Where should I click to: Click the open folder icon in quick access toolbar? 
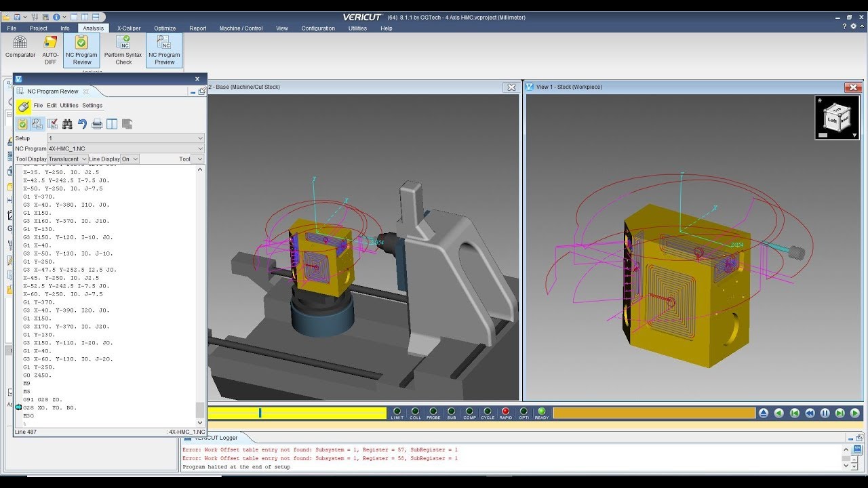coord(6,17)
